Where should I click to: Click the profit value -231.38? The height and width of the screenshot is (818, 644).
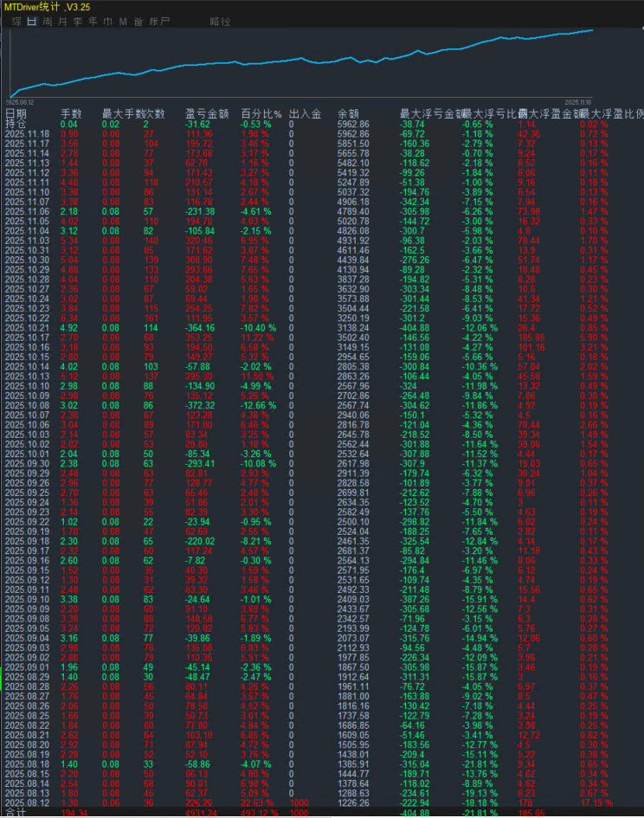199,212
